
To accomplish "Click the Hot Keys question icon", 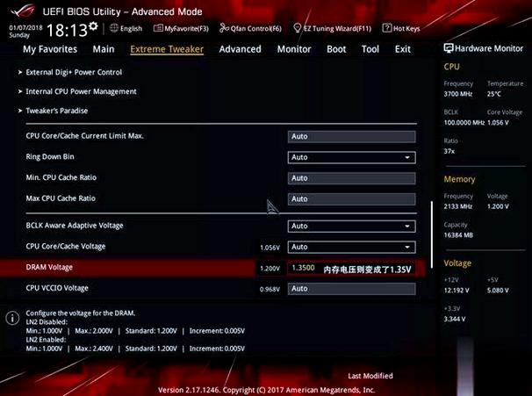I will point(387,28).
